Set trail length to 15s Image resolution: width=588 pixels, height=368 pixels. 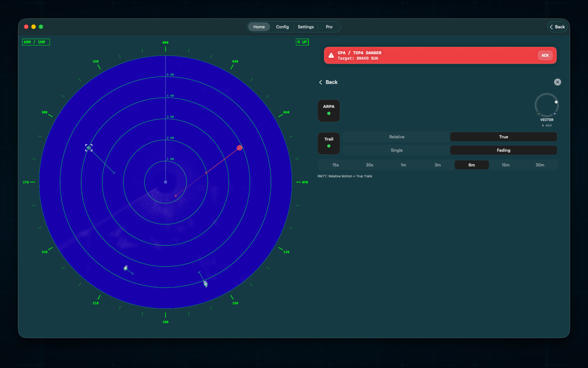pyautogui.click(x=335, y=165)
